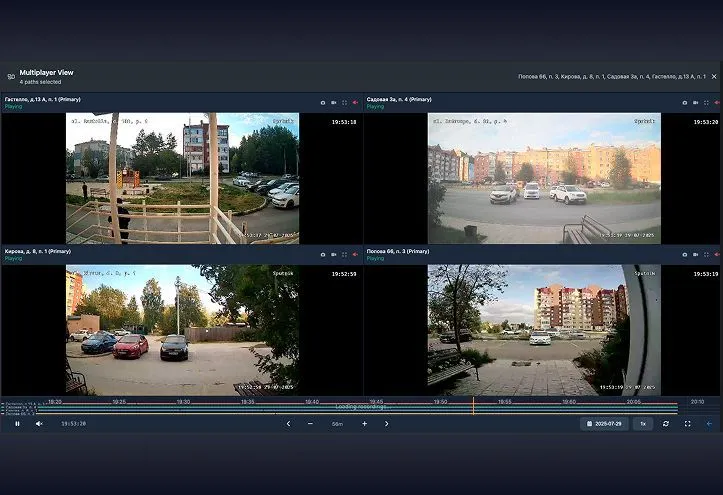Click 'Садовая 3а, п. 4 (Primary)' title
This screenshot has width=723, height=495.
tap(399, 99)
